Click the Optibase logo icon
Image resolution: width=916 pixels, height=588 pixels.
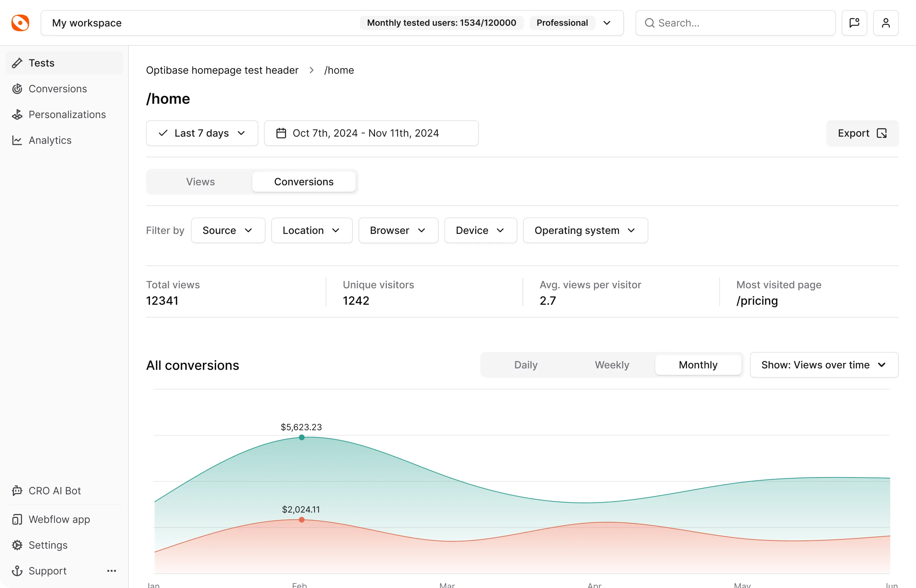point(20,23)
